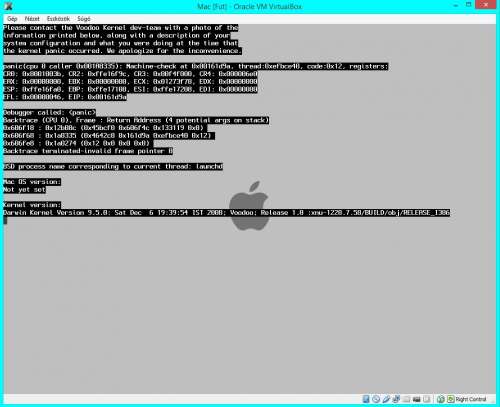Image resolution: width=500 pixels, height=407 pixels.
Task: Click the video capture status icon
Action: coord(416,399)
